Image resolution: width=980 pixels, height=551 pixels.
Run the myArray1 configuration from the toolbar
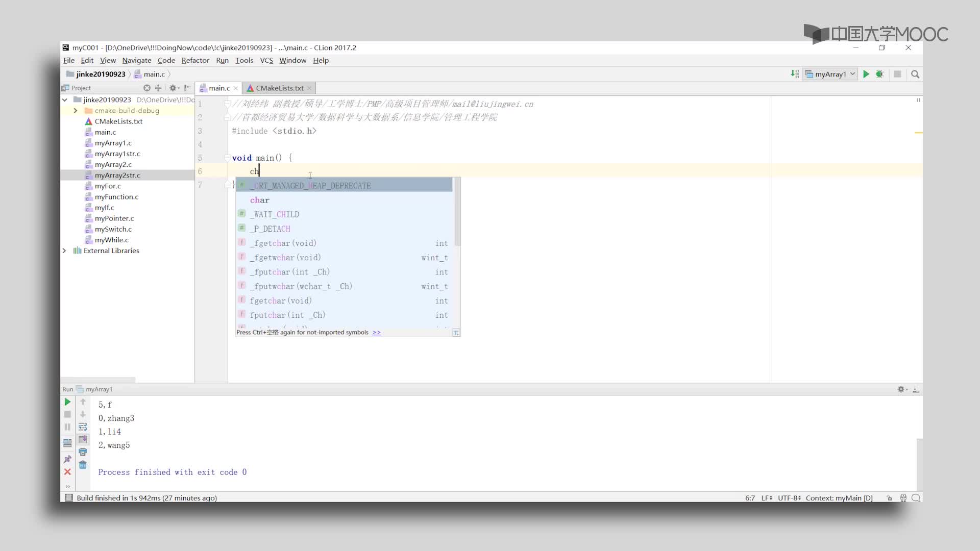pos(866,74)
